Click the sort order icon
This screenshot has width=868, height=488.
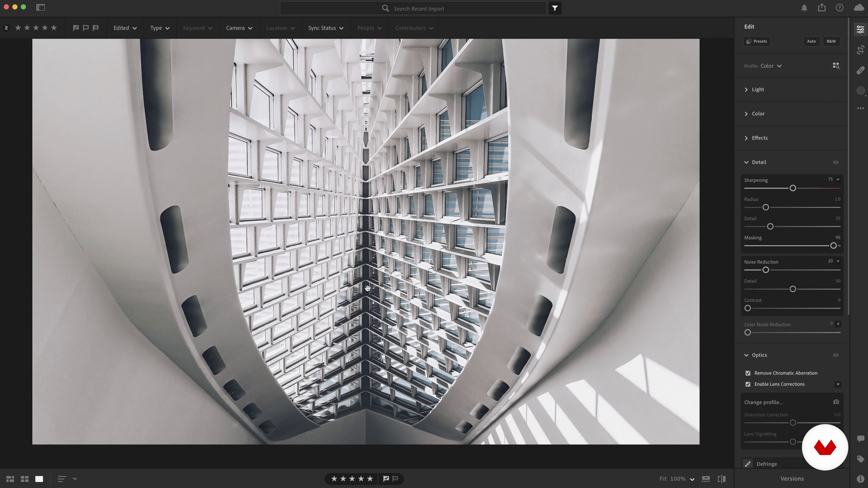coord(62,479)
